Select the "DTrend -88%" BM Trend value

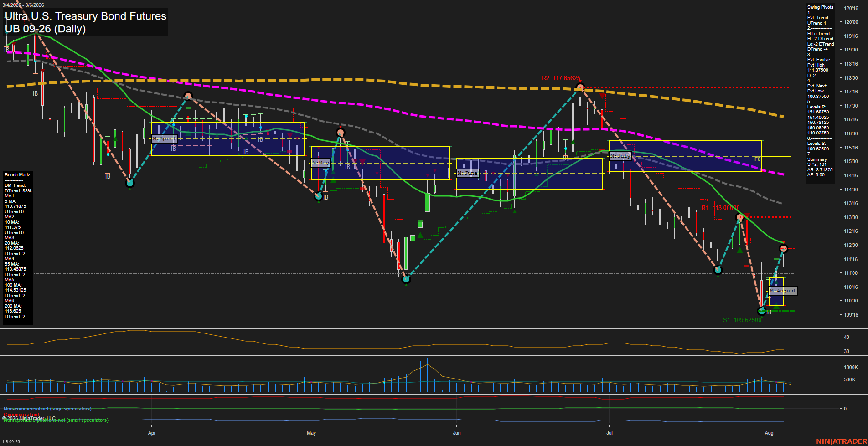click(x=18, y=191)
